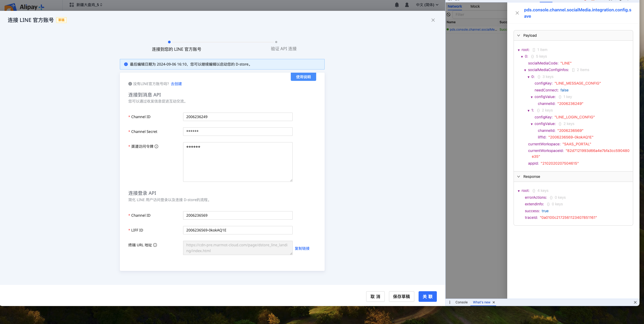Collapse the Response section

pyautogui.click(x=519, y=177)
